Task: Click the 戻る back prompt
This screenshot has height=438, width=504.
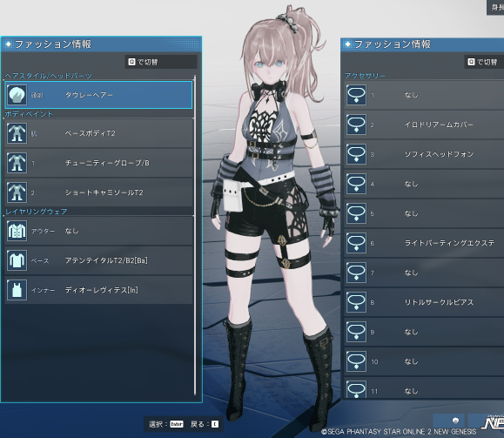Action: [x=205, y=424]
